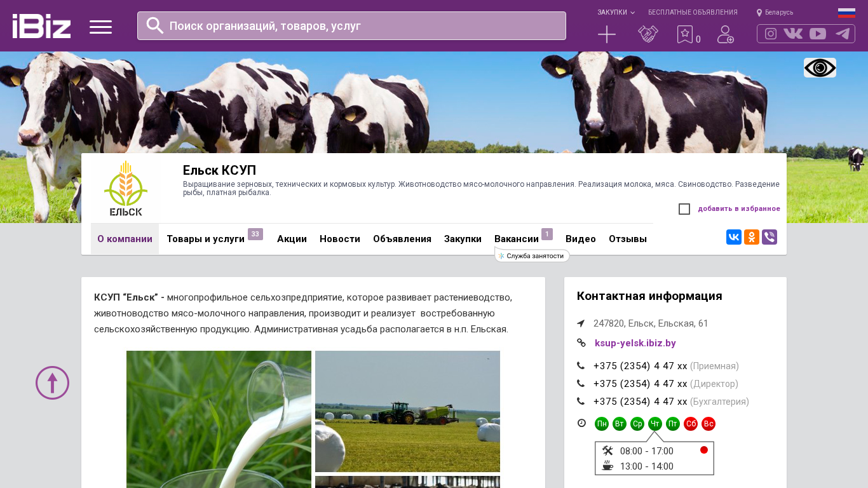Click the address '247820, Ельск, Ельская, 61'

point(651,323)
